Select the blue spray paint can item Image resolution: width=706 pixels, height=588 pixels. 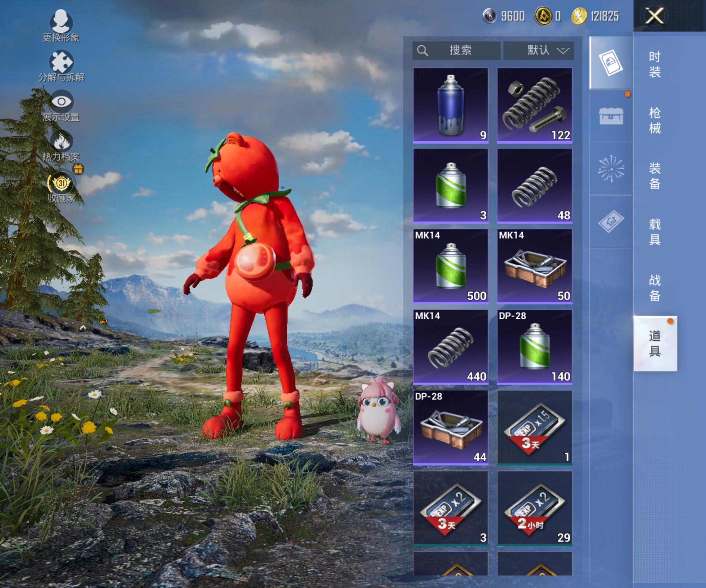point(450,105)
